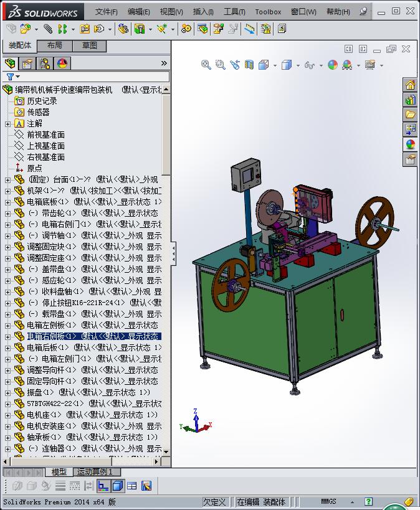This screenshot has width=420, height=510.
Task: Switch to the 草图 tab
Action: pos(90,45)
